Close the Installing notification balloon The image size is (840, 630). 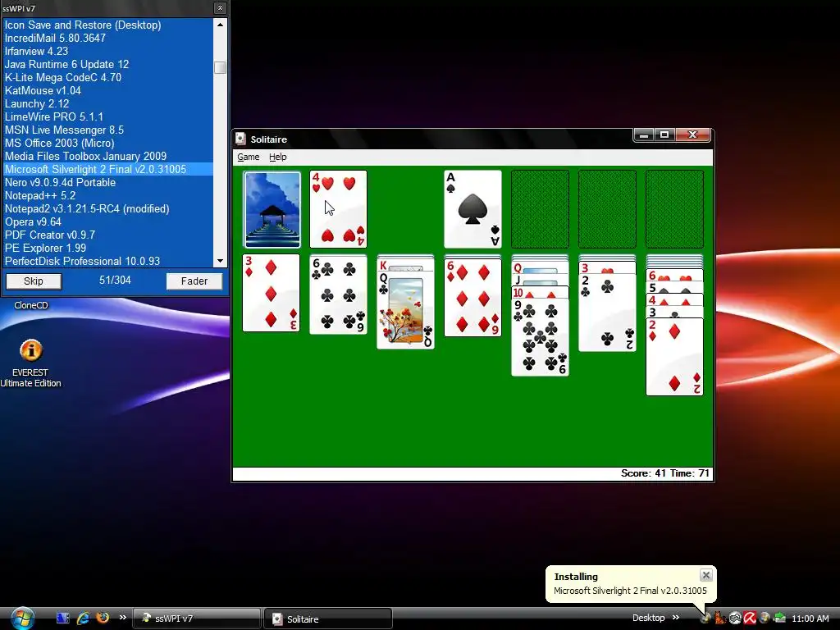tap(706, 575)
